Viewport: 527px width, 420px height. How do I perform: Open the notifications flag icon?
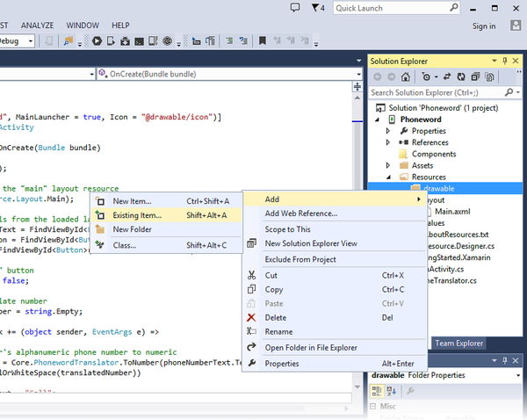pyautogui.click(x=317, y=8)
